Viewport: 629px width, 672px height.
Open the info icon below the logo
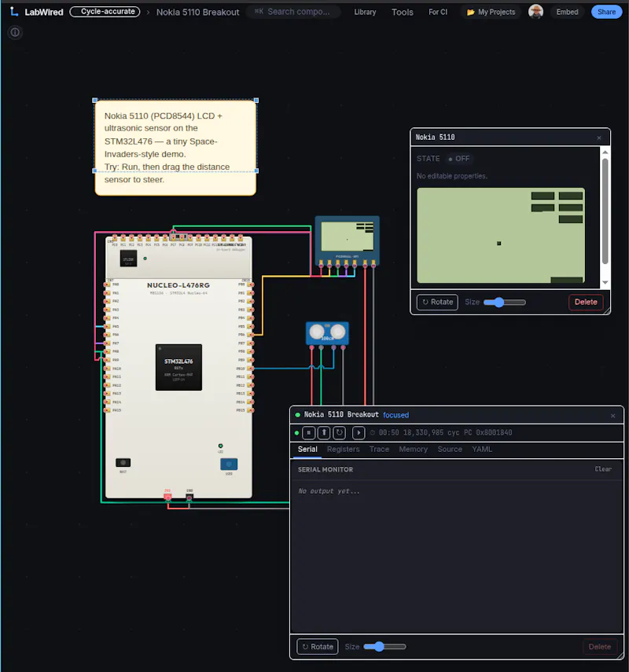15,32
